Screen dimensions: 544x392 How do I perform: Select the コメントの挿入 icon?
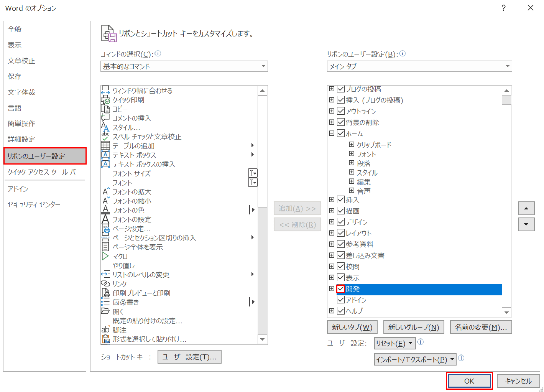[105, 118]
